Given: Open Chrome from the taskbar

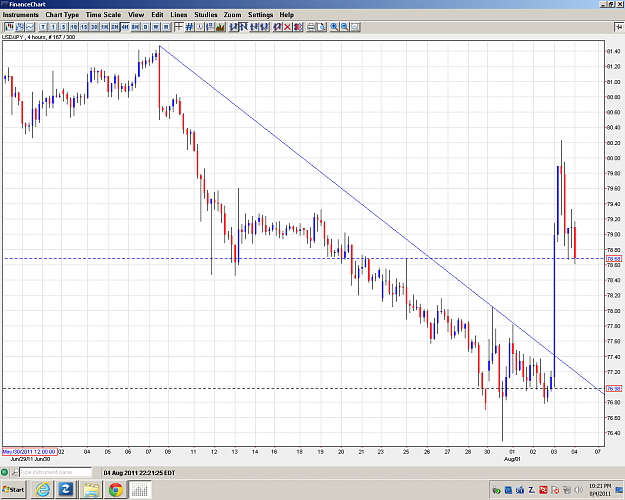Looking at the screenshot, I should (x=116, y=490).
